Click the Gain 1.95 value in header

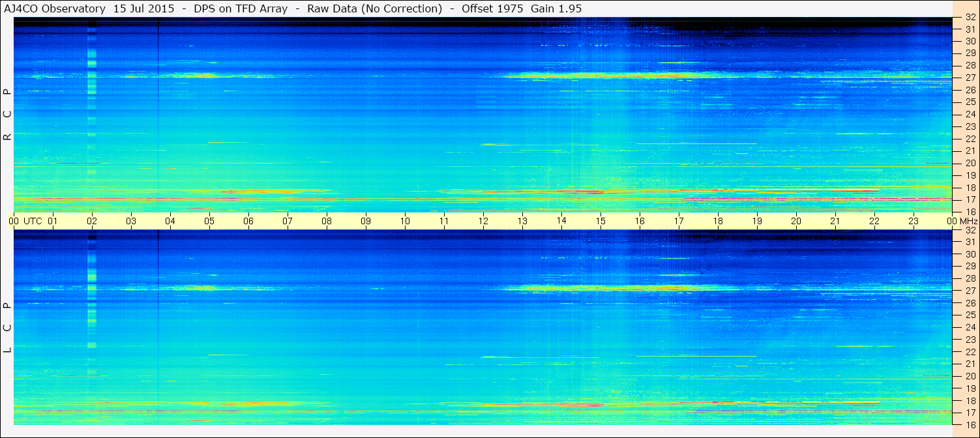(x=556, y=8)
